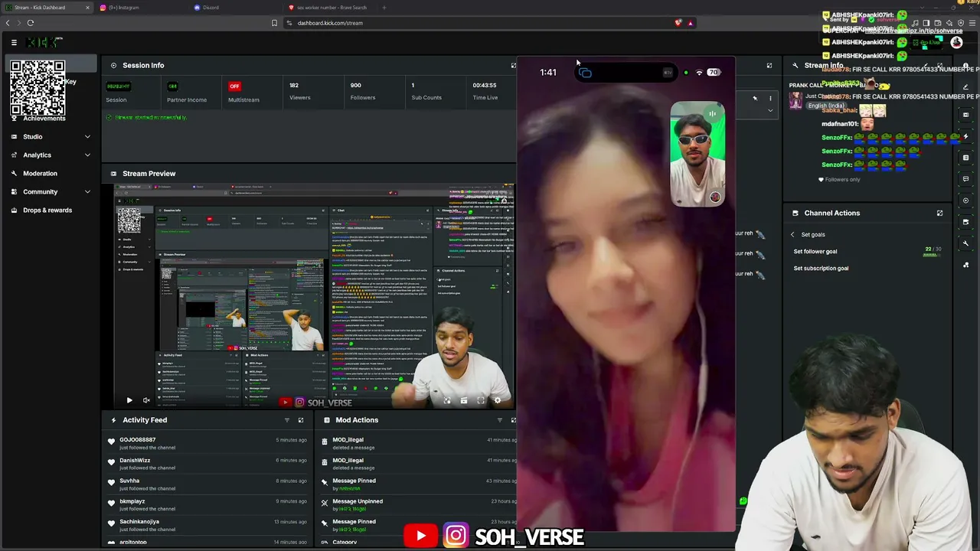Pop out the Channel Actions panel
The height and width of the screenshot is (551, 980).
(x=939, y=214)
